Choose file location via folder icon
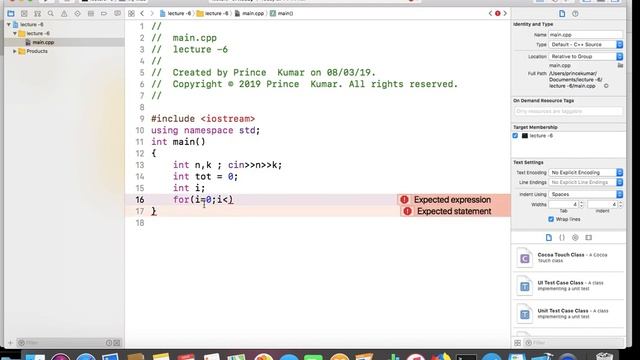 (620, 65)
